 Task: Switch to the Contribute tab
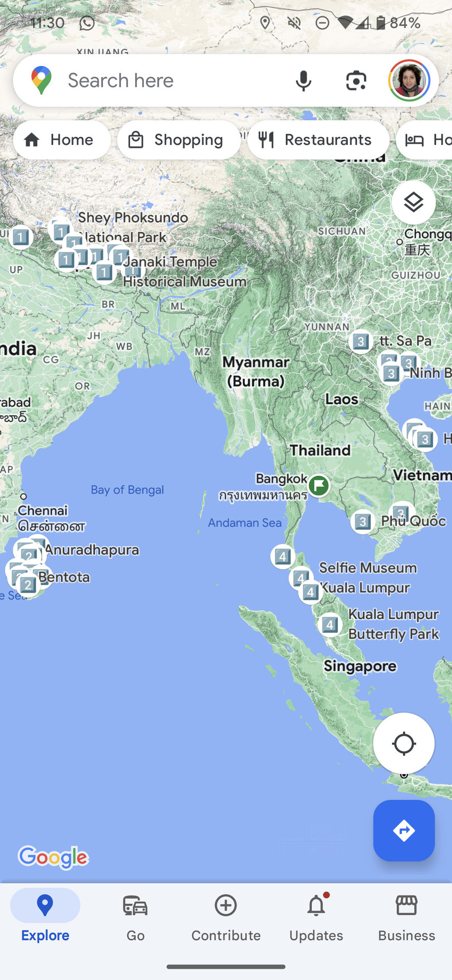(x=225, y=918)
